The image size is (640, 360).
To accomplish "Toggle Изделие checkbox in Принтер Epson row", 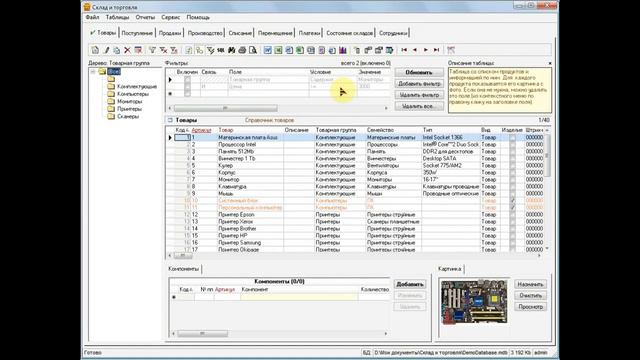I will 512,214.
